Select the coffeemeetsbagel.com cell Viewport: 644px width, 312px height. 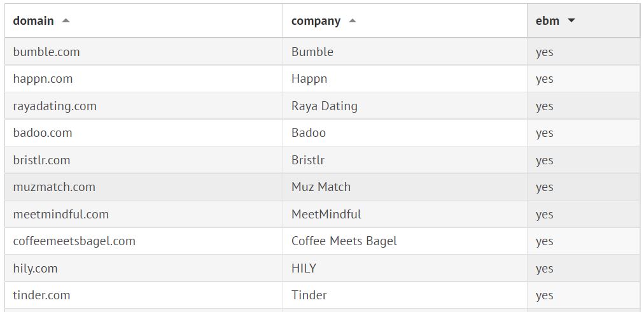tap(74, 241)
